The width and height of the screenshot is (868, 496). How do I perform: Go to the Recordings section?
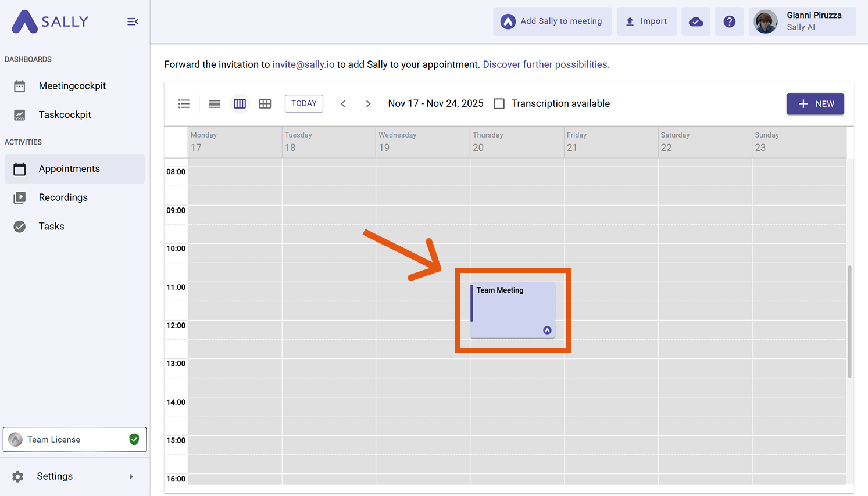click(63, 197)
